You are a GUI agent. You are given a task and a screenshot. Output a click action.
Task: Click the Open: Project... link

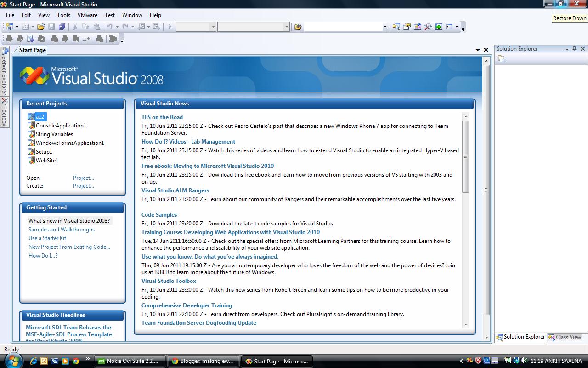point(84,178)
